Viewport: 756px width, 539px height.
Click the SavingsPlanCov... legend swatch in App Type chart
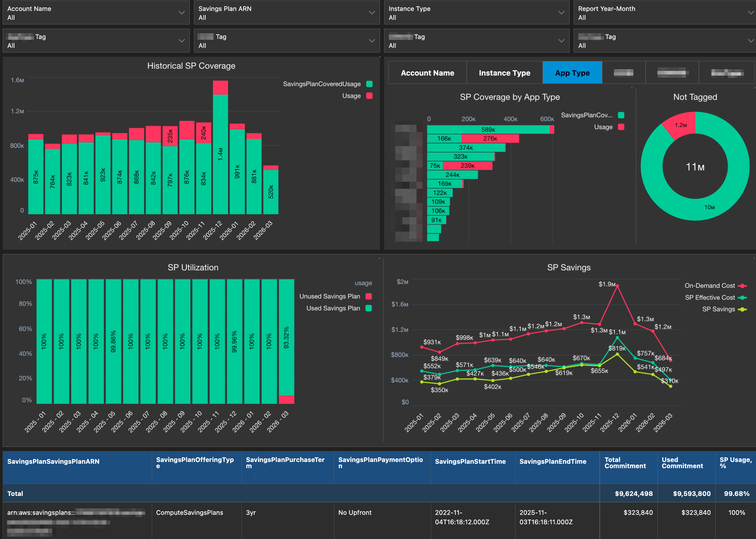pyautogui.click(x=621, y=115)
